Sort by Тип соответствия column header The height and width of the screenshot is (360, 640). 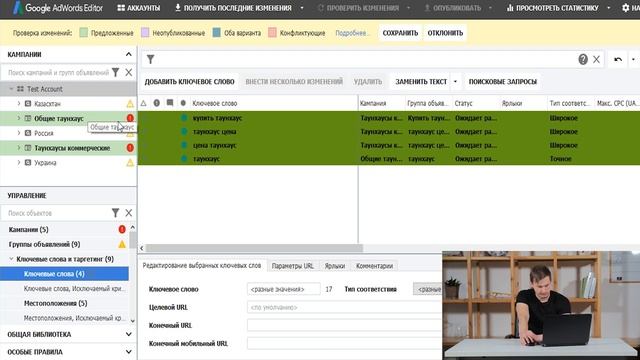(x=569, y=103)
